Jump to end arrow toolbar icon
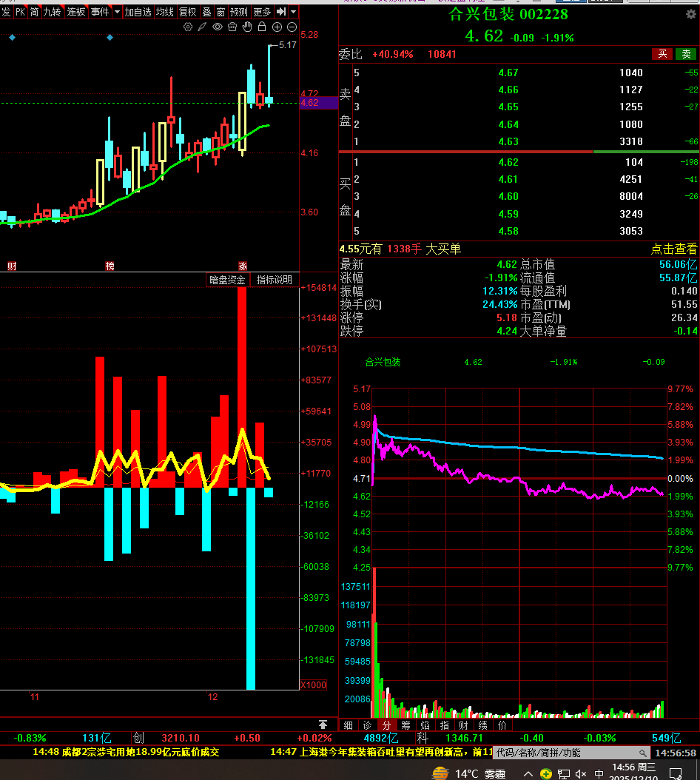The height and width of the screenshot is (780, 700). pyautogui.click(x=281, y=11)
